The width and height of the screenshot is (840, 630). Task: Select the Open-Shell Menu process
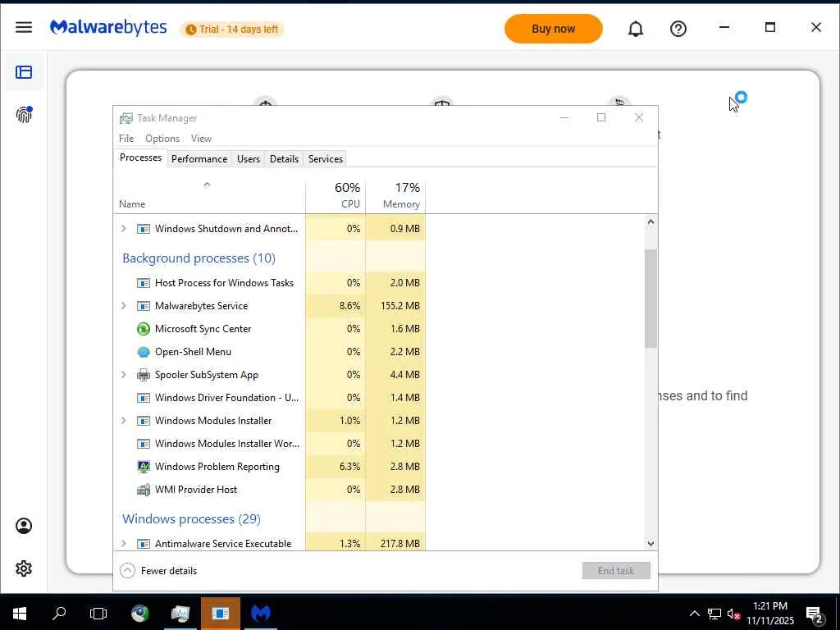269,351
